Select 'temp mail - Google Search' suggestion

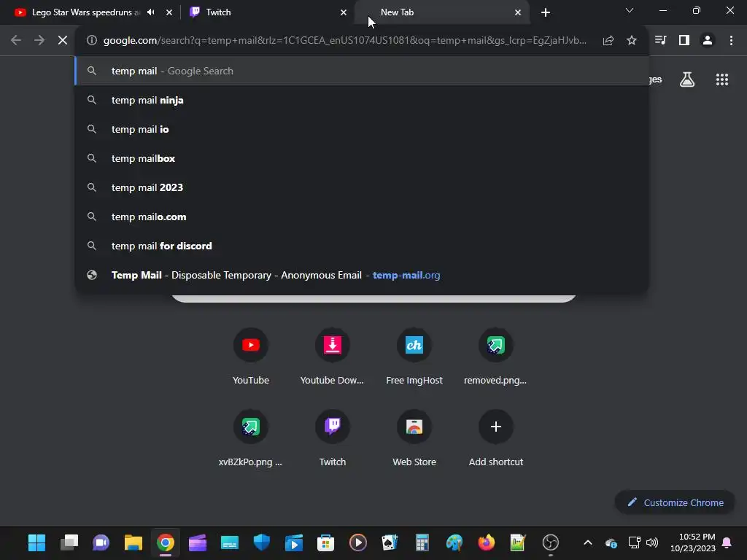tap(362, 71)
